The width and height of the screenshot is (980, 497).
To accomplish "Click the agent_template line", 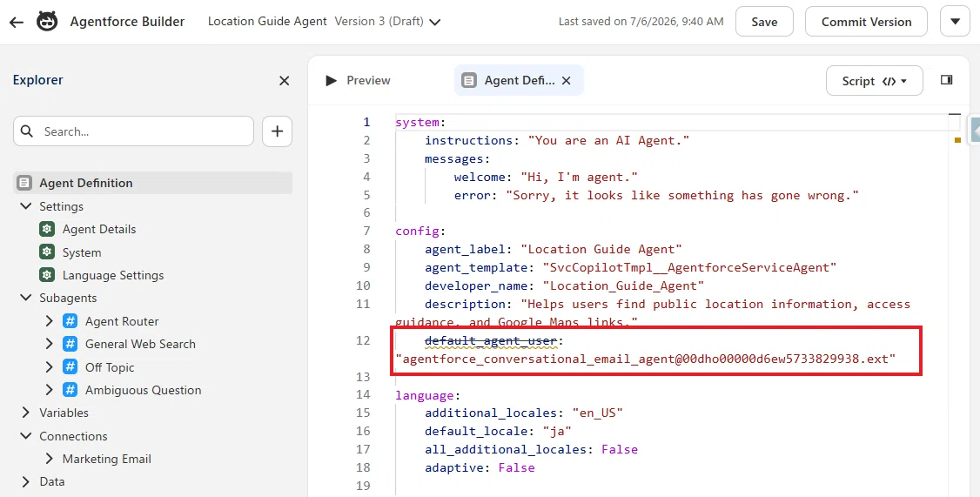I will pyautogui.click(x=631, y=267).
